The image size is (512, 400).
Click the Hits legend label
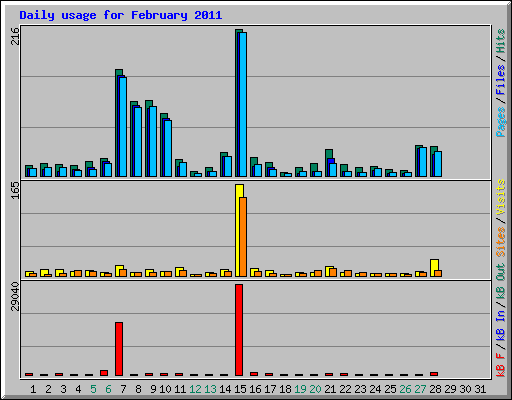click(x=501, y=41)
